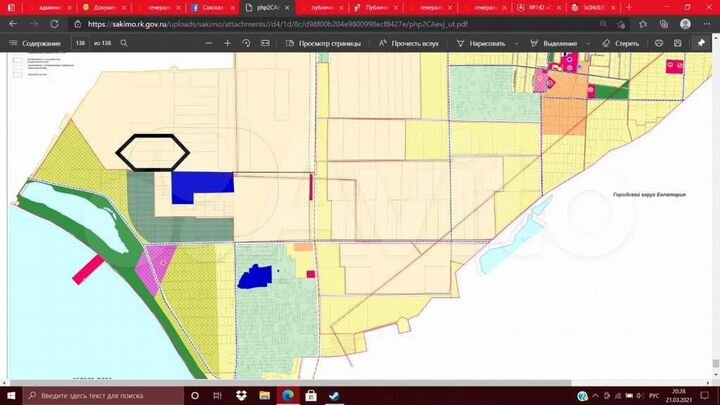Rotate the PDF page

point(246,43)
